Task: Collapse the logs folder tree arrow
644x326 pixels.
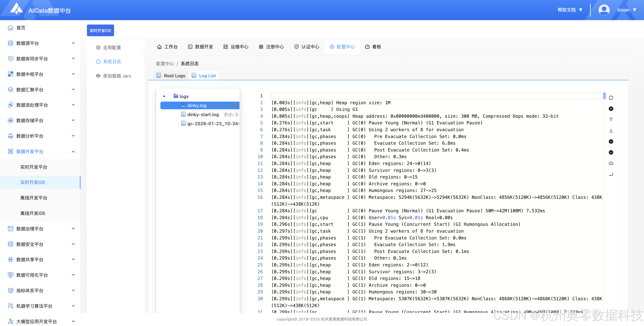Action: [x=164, y=96]
